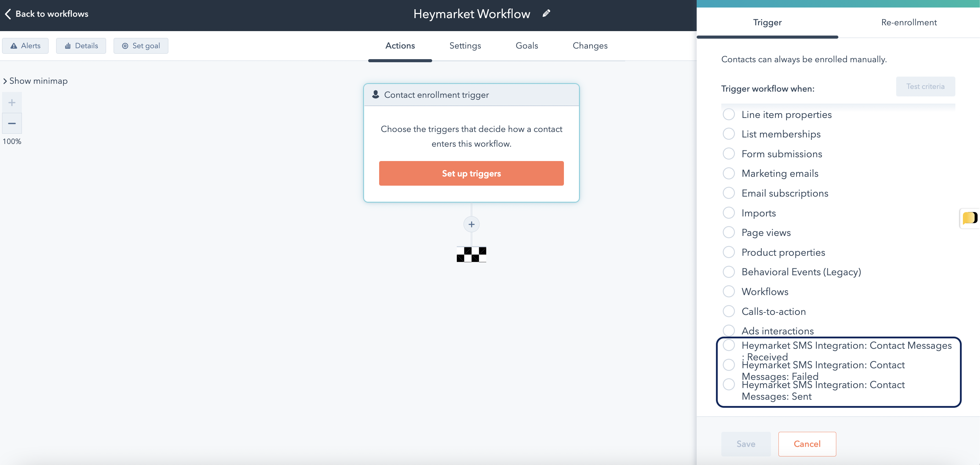Switch to the Goals tab
Image resolution: width=980 pixels, height=465 pixels.
pyautogui.click(x=527, y=45)
